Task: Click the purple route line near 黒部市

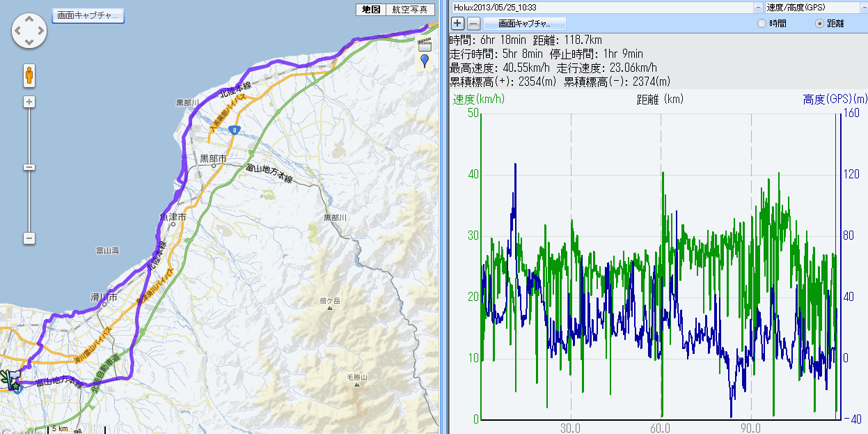Action: pyautogui.click(x=183, y=162)
